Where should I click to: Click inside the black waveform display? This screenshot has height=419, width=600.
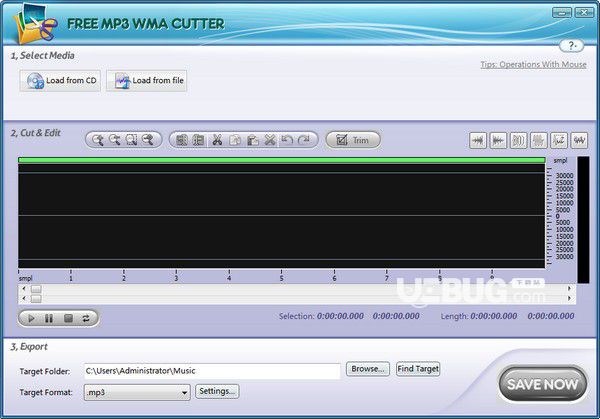pos(282,216)
